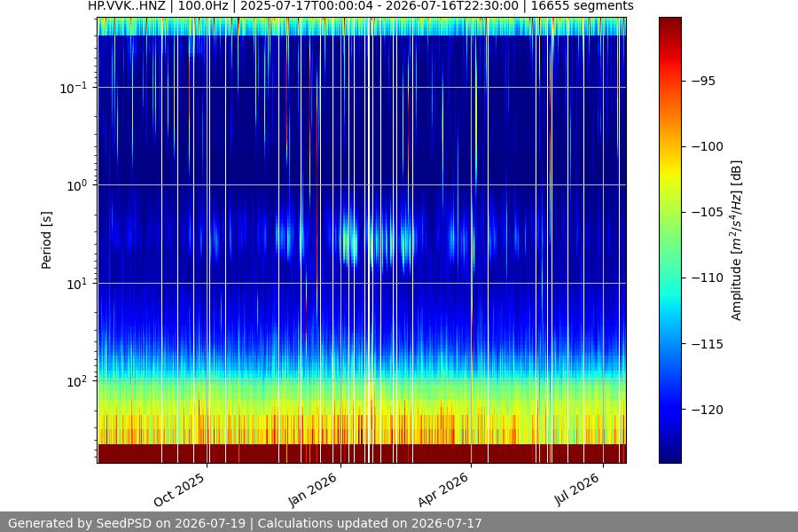The image size is (798, 532).
Task: Click the 10^2 period tick label
Action: click(x=76, y=381)
